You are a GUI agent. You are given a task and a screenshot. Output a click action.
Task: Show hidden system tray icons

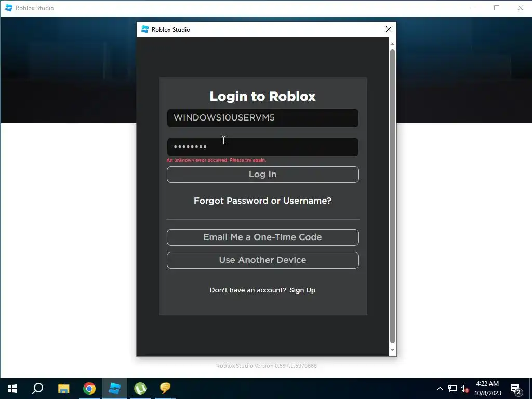coord(440,389)
